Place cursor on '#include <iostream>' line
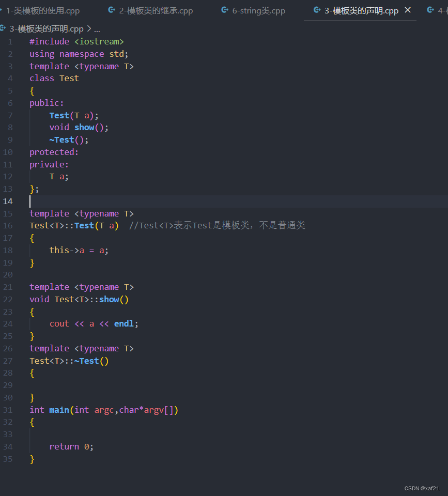 pyautogui.click(x=76, y=42)
